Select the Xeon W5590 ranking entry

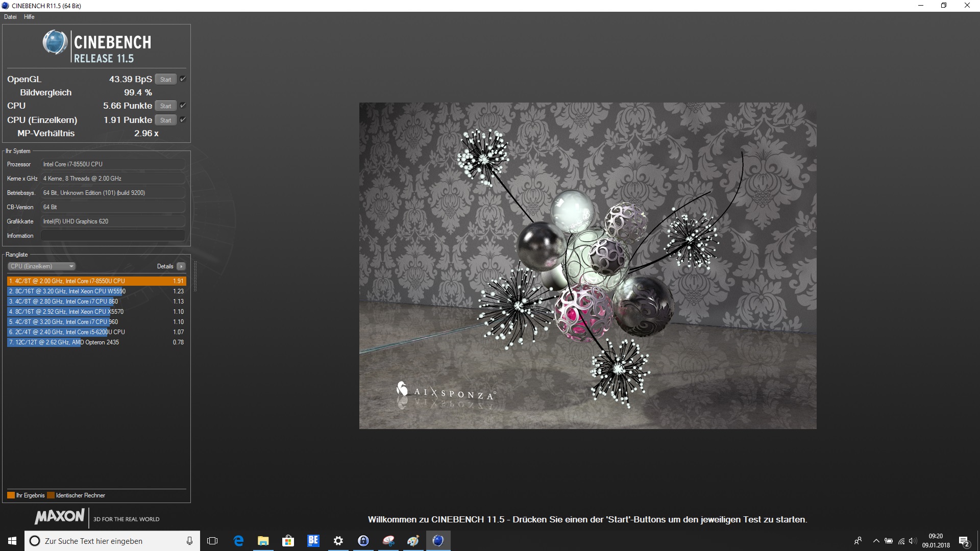[66, 291]
